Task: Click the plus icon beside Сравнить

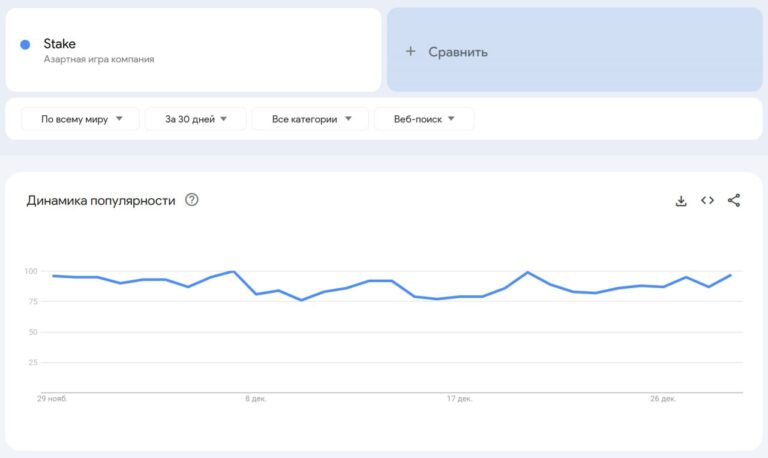Action: click(410, 51)
